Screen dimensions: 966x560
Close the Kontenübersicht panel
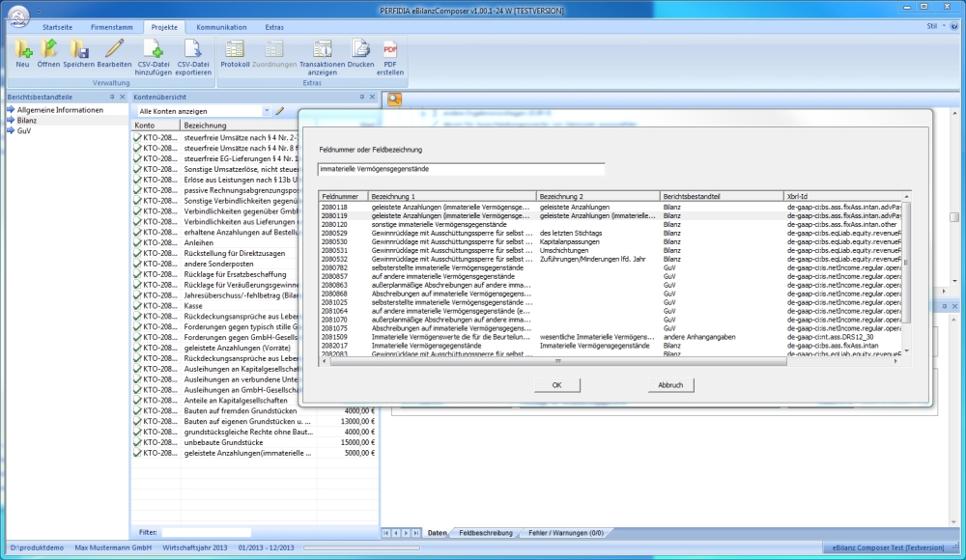coord(372,97)
